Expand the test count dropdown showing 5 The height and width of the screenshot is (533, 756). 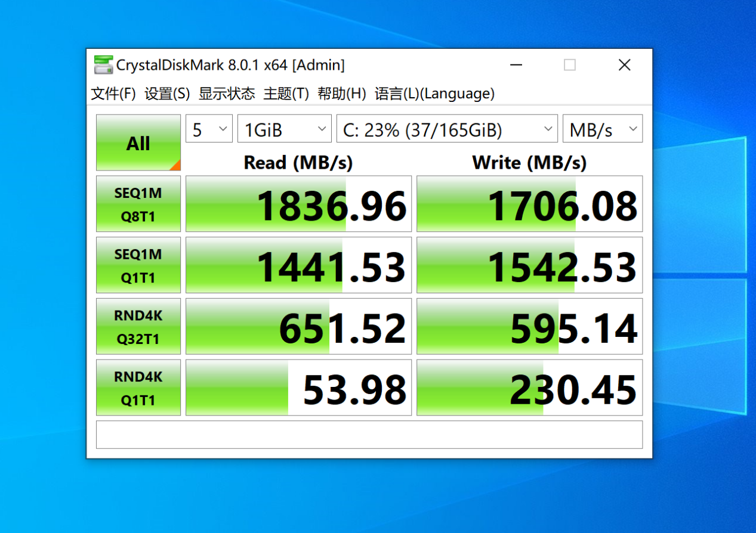coord(209,129)
